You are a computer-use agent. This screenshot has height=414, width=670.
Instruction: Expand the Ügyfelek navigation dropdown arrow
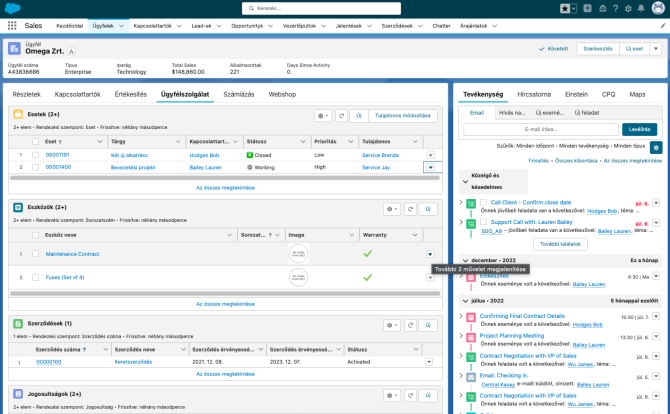point(122,24)
